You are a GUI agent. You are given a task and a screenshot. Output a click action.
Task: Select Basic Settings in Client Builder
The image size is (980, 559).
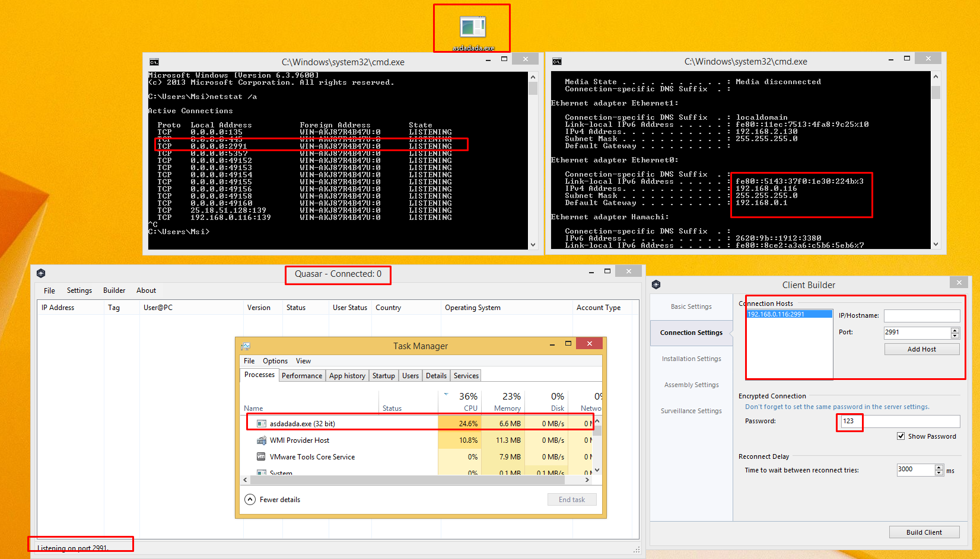[691, 306]
